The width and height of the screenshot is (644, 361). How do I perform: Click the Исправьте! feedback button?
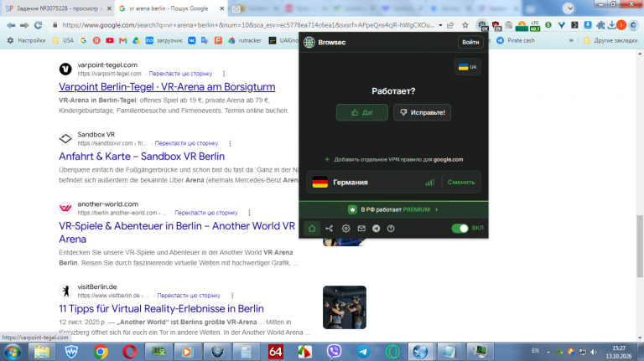(423, 112)
